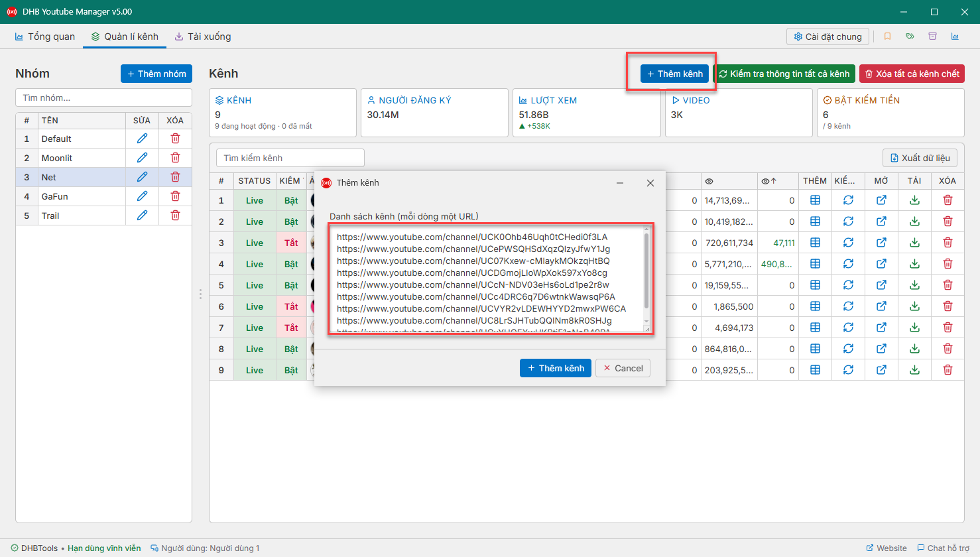Edit the Default group with pencil icon

142,139
